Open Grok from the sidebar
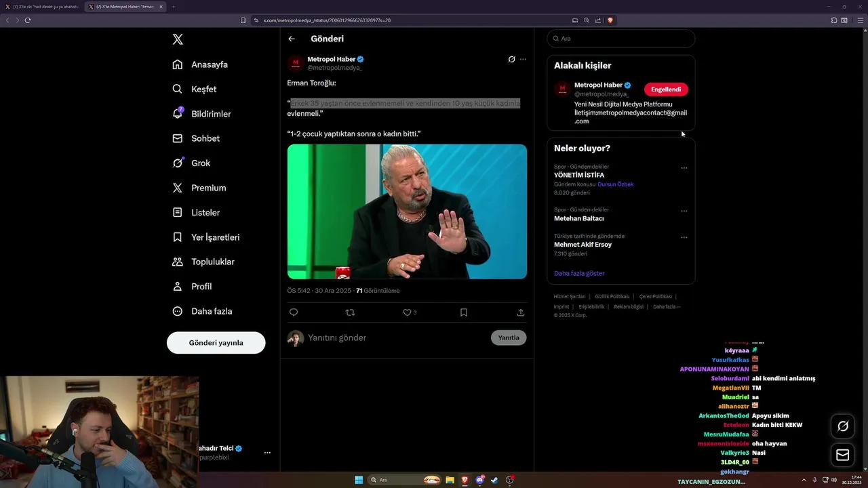The image size is (868, 488). 191,163
